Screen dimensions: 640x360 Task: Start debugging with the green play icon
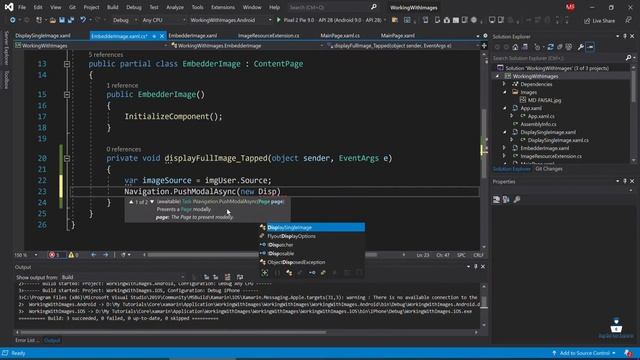click(279, 20)
